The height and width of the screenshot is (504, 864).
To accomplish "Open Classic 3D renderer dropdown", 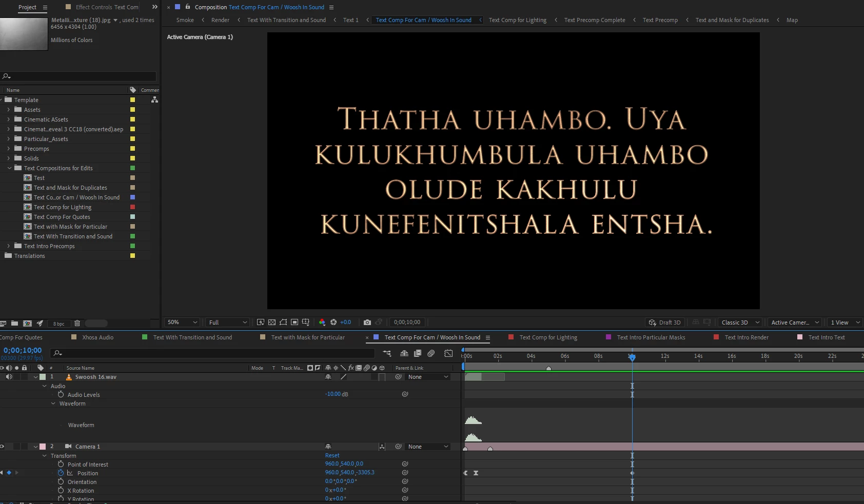I will [739, 322].
